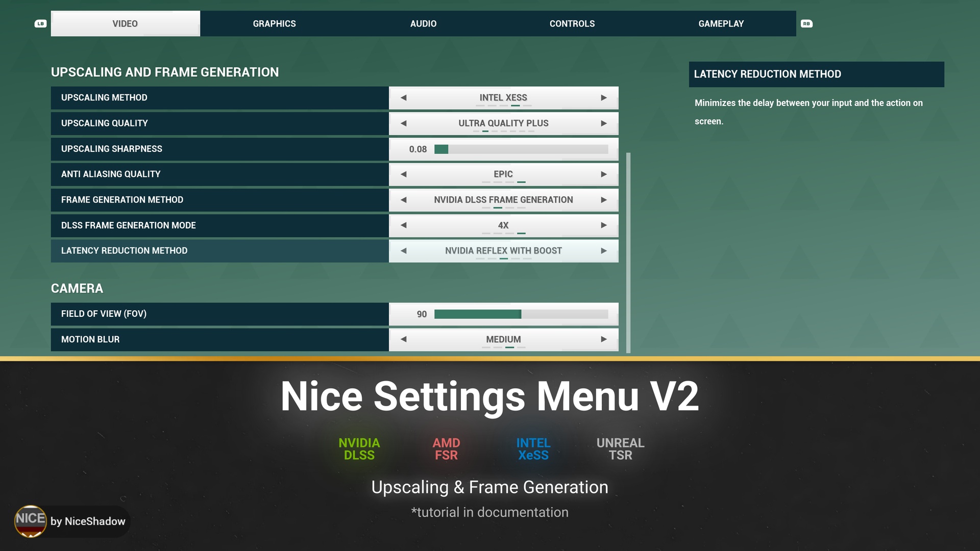This screenshot has width=980, height=551.
Task: Adjust the Field of View slider
Action: point(521,314)
